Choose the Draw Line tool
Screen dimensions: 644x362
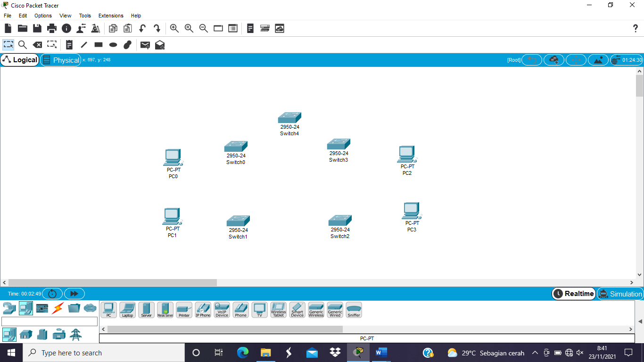point(84,45)
